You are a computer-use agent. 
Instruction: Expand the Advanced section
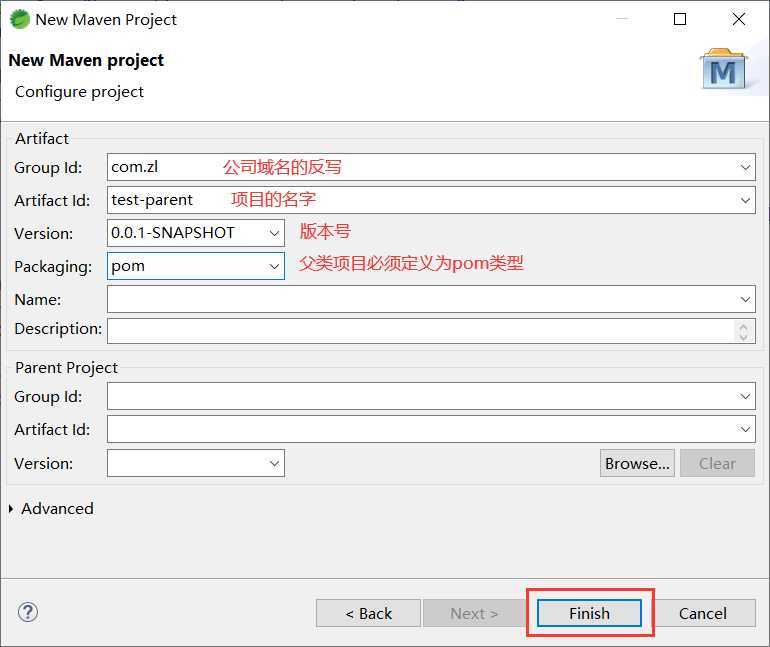(x=11, y=509)
